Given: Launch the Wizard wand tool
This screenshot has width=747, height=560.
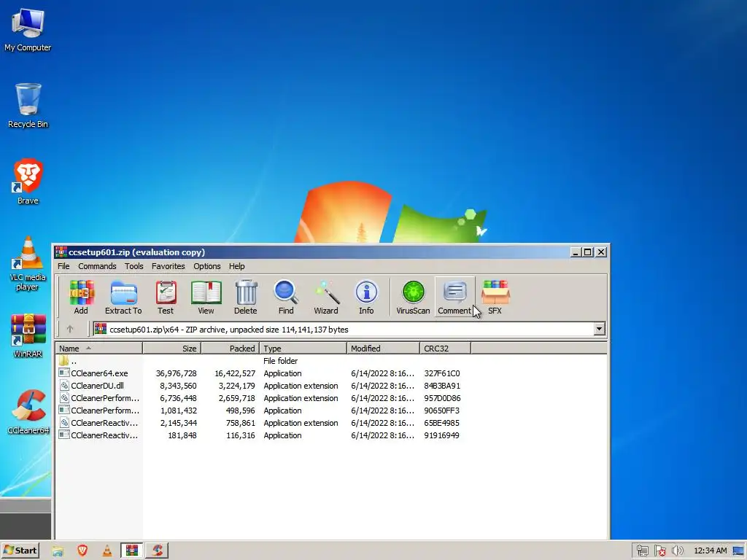Looking at the screenshot, I should pyautogui.click(x=326, y=297).
